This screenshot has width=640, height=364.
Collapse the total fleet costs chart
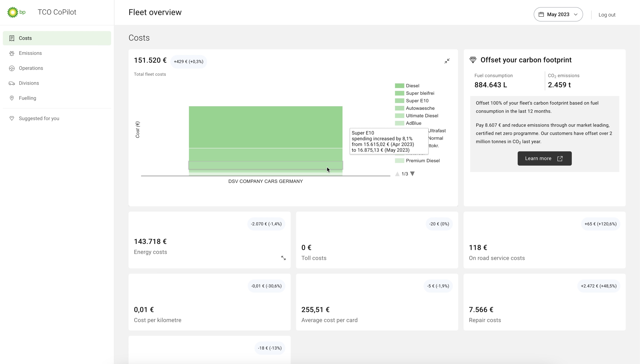[x=447, y=61]
